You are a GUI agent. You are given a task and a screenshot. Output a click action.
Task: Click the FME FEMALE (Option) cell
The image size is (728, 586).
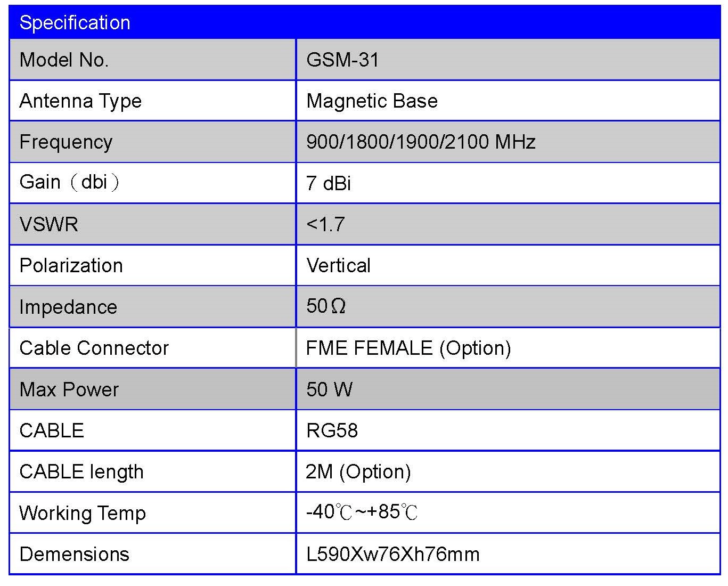click(408, 348)
